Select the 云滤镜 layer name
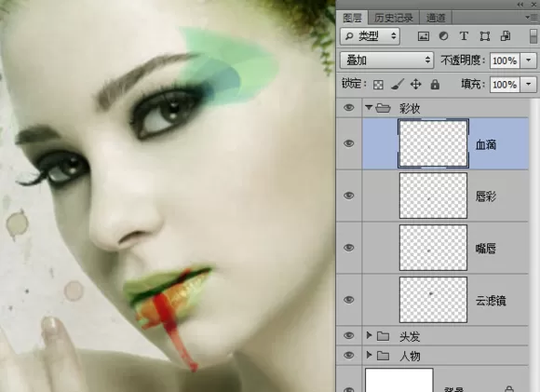This screenshot has height=392, width=540. 491,301
